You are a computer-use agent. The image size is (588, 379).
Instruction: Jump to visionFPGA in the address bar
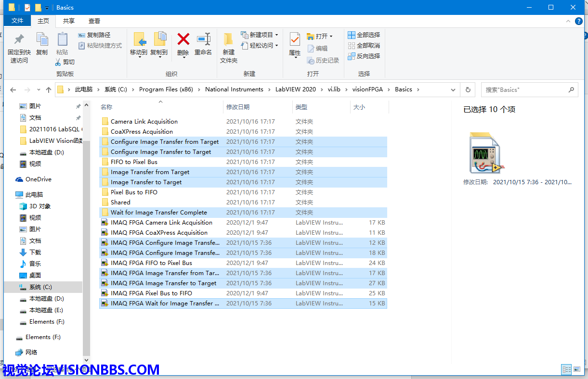367,89
